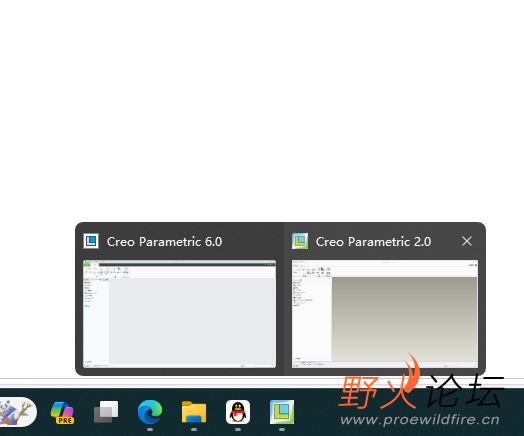Screen dimensions: 524x436
Task: Switch to the Creo Parametric 6.0 window thumbnail
Action: [179, 314]
